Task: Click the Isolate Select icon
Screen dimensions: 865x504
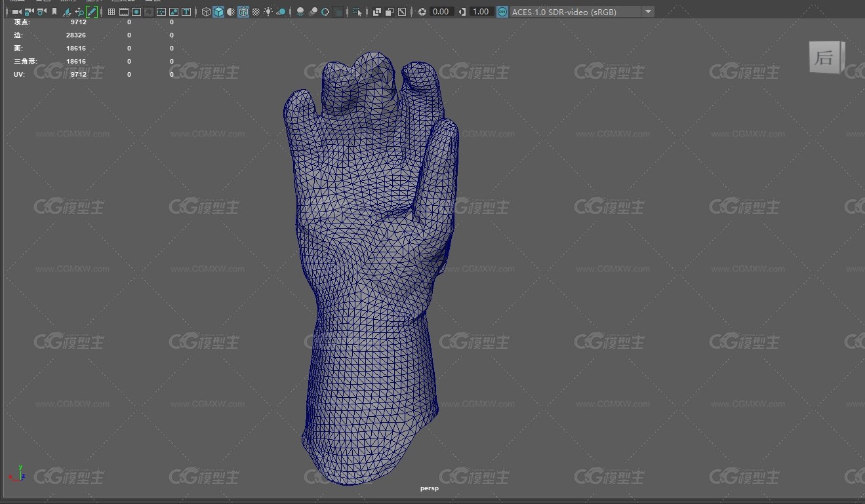Action: (x=357, y=12)
